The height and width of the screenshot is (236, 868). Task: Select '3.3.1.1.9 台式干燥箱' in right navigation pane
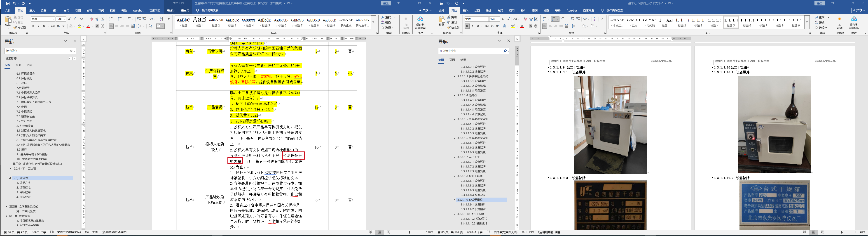(x=482, y=200)
